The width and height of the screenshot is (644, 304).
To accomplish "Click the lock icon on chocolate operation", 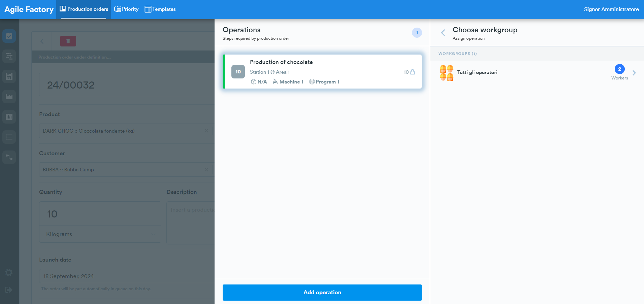I will tap(413, 72).
